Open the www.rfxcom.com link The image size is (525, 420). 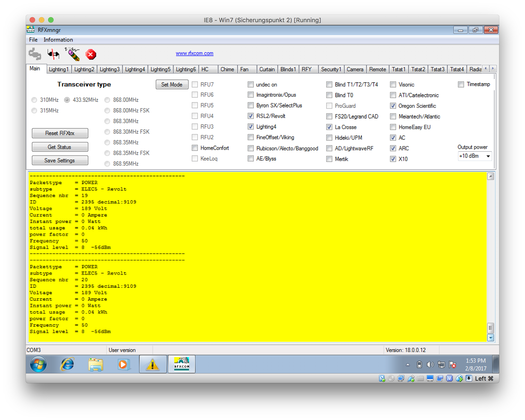(194, 53)
